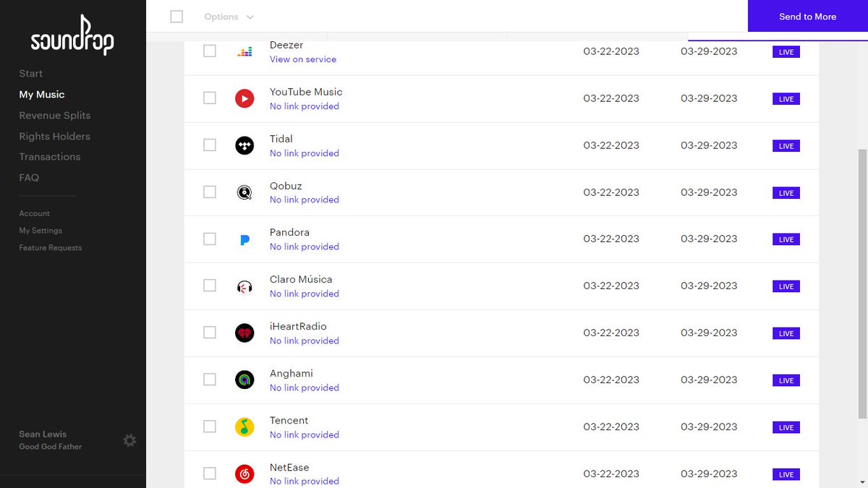Click the LIVE badge in Anghami row
This screenshot has width=868, height=488.
(786, 380)
